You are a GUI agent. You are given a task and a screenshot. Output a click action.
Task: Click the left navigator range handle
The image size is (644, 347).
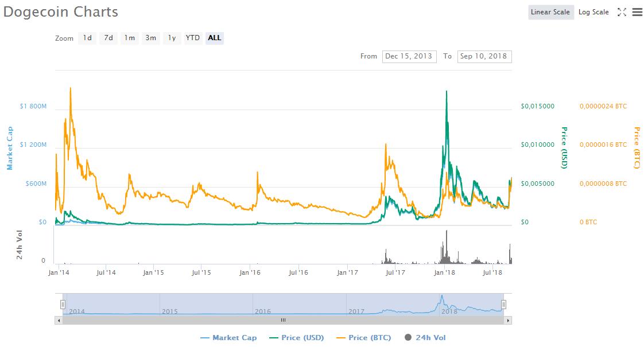pos(63,305)
